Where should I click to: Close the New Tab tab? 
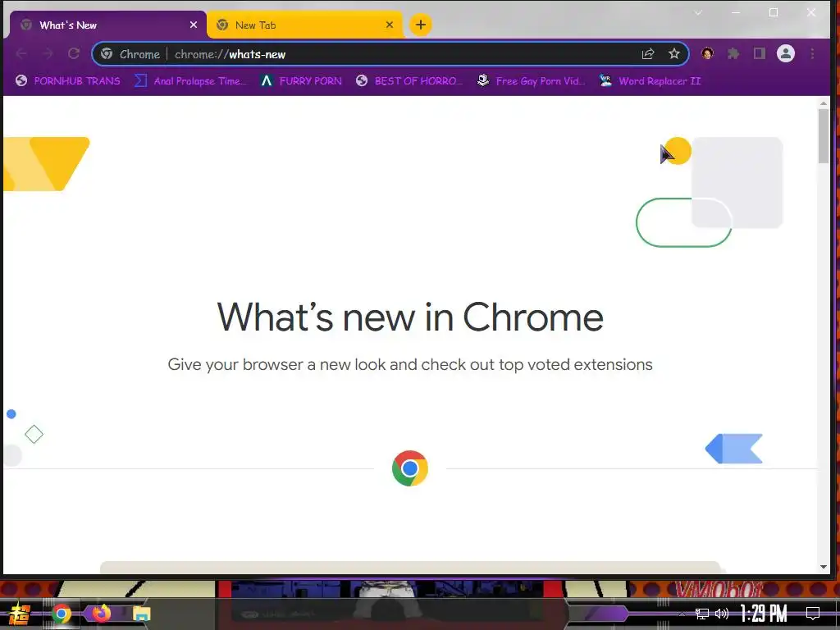[390, 25]
